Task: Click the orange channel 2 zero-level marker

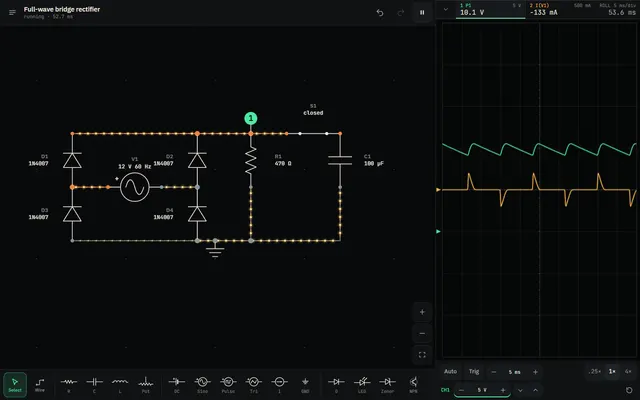Action: (x=438, y=190)
